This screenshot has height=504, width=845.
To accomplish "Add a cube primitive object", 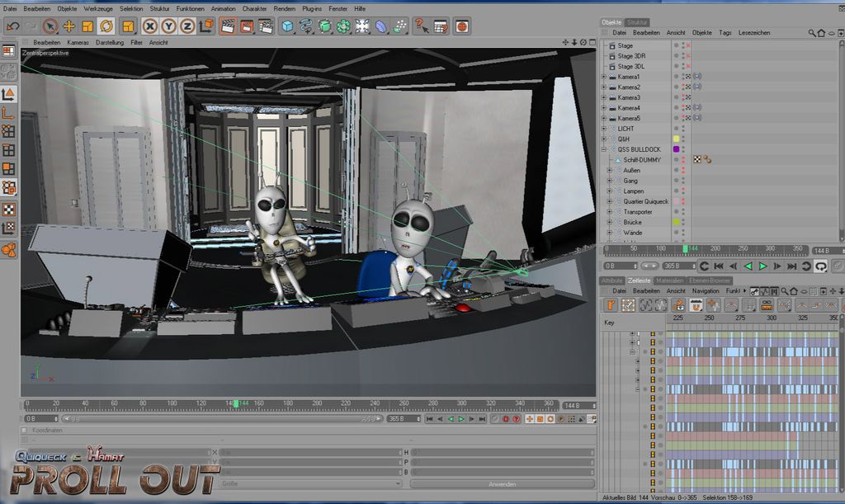I will tap(287, 26).
